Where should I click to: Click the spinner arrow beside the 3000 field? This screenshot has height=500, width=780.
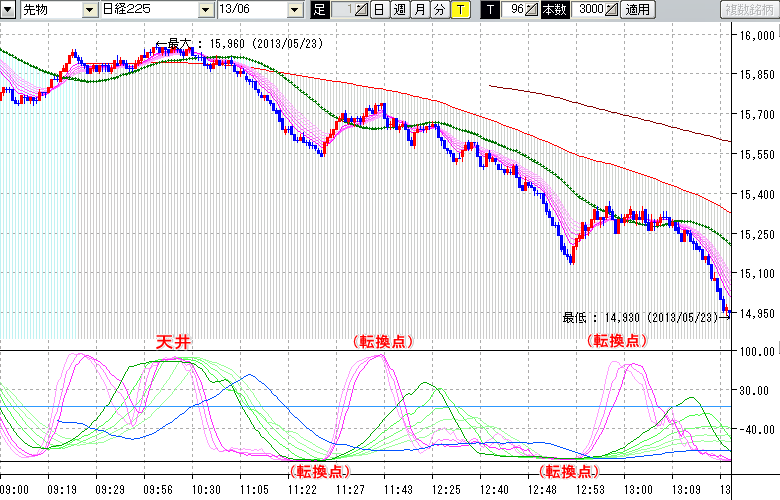611,10
